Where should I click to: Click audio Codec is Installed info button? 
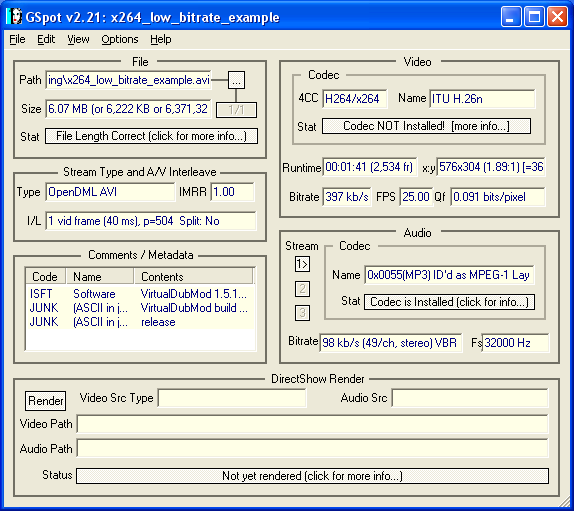(x=449, y=302)
